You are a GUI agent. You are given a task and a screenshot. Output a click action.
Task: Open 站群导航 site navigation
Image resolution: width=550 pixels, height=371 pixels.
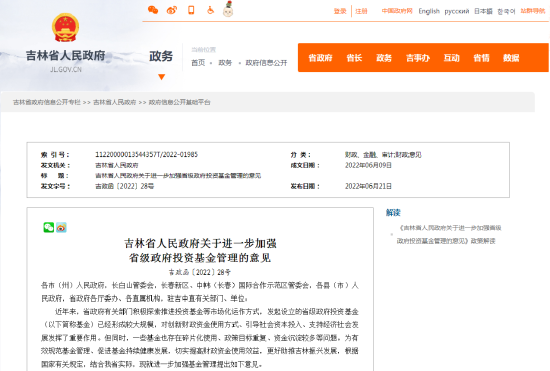[533, 11]
